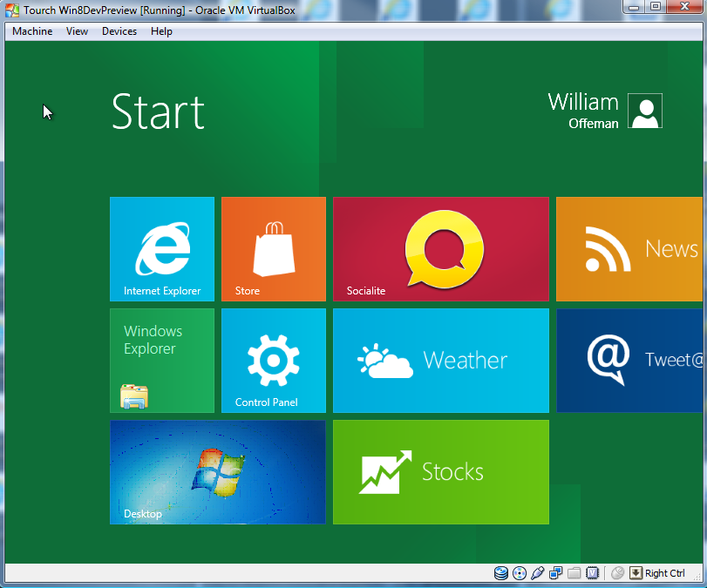Open the Windows Explorer tile

coord(162,361)
